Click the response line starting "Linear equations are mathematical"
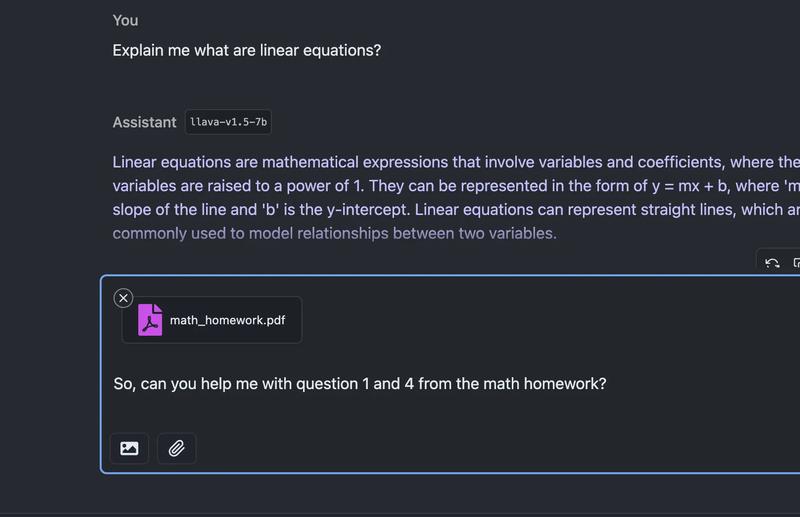The image size is (800, 517). coord(456,162)
